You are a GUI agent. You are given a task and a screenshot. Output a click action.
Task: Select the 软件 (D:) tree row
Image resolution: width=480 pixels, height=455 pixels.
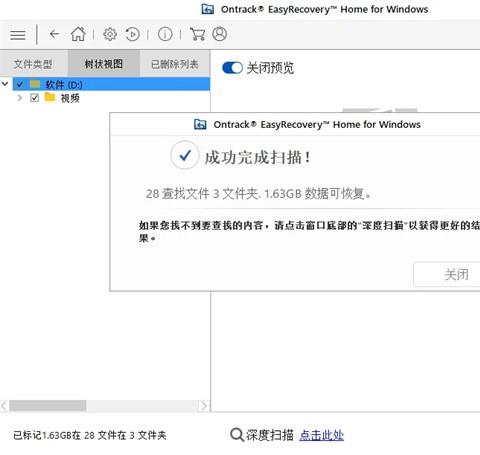[x=111, y=84]
